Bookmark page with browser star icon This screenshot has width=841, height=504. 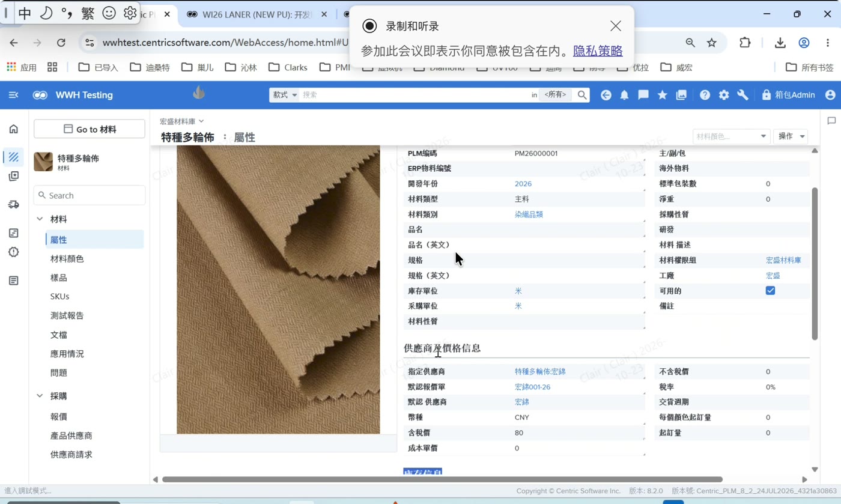pos(712,43)
